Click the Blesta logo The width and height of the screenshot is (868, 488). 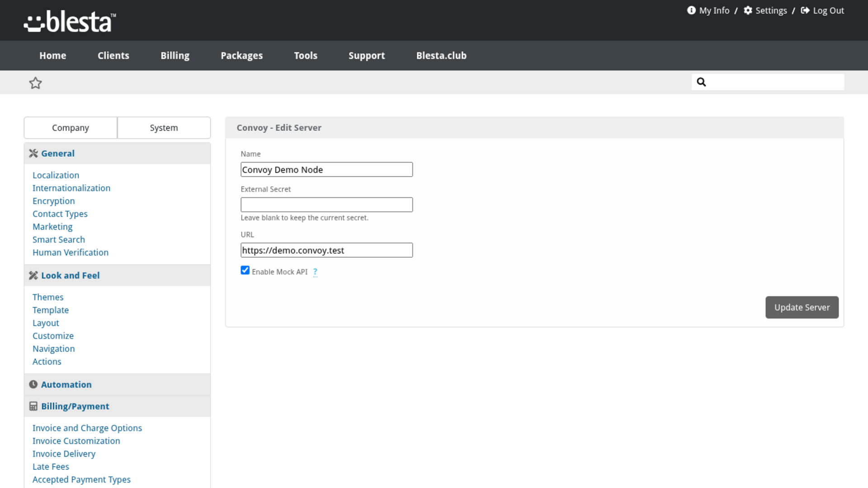(x=70, y=22)
